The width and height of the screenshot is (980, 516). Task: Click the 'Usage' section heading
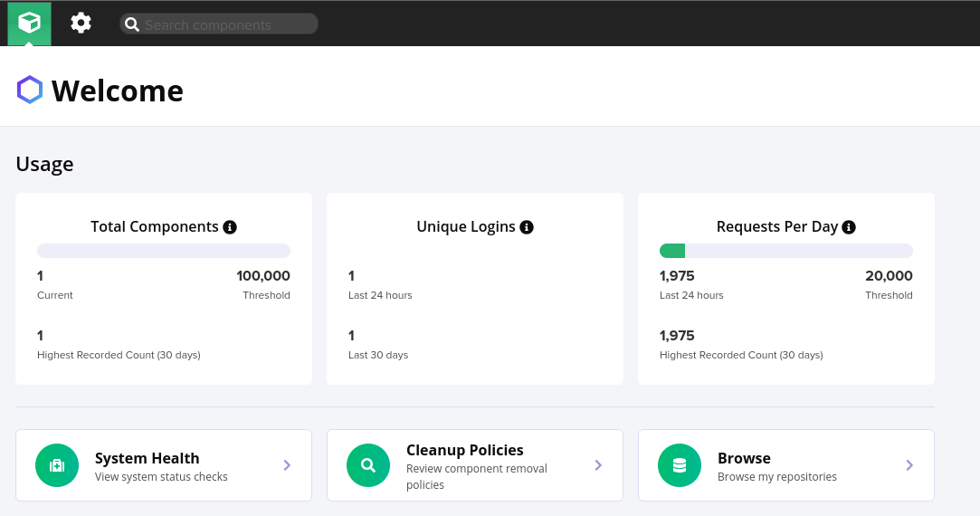[44, 164]
